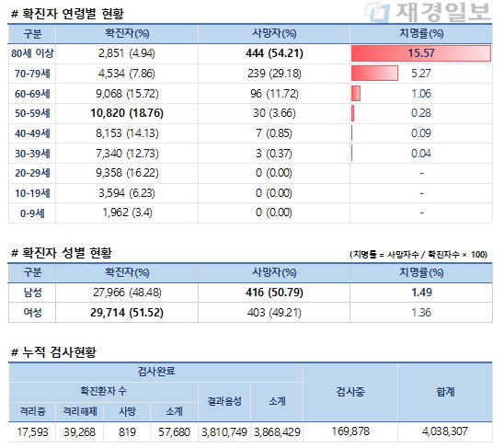Viewport: 504px width, 448px height.
Task: Select the '합계' column header
Action: coord(445,392)
